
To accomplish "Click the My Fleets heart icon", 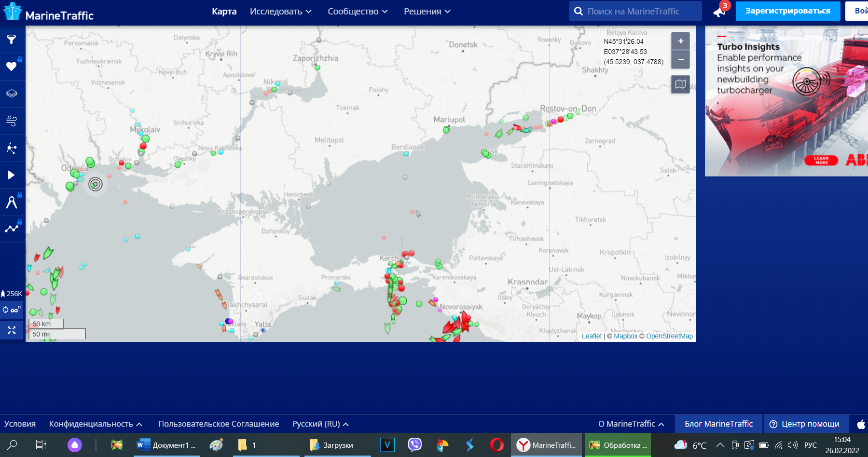I will pyautogui.click(x=12, y=67).
